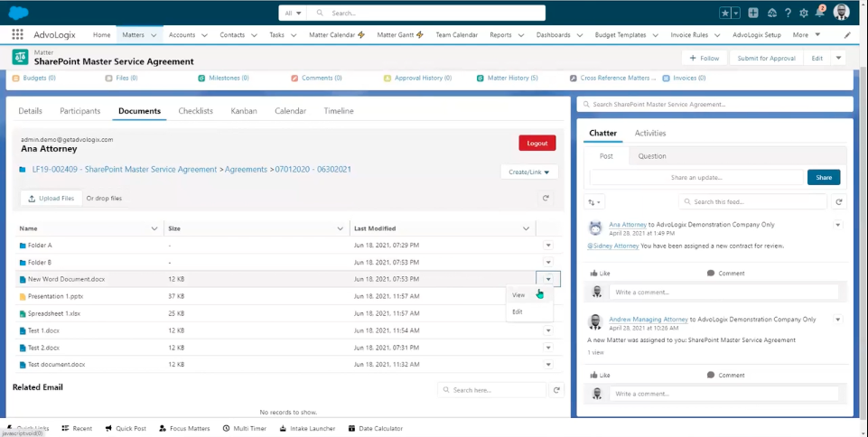868x437 pixels.
Task: Open the Help question mark icon
Action: click(788, 14)
